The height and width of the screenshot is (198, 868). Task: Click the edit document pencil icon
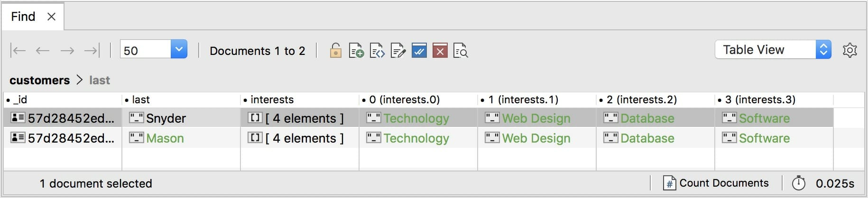point(398,50)
